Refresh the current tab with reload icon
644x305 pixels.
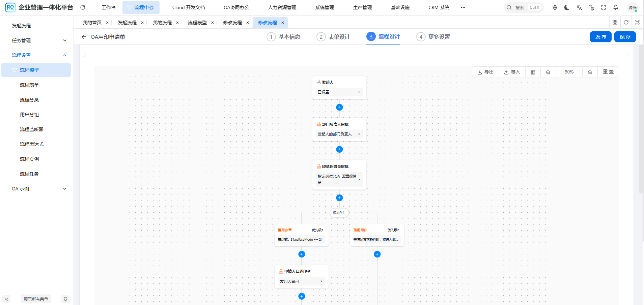tap(626, 22)
